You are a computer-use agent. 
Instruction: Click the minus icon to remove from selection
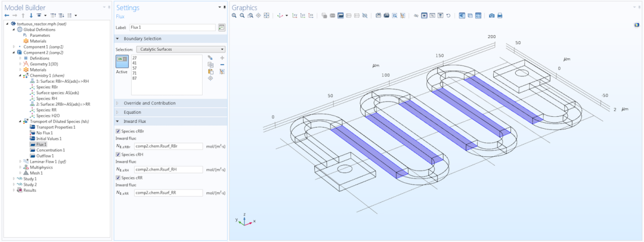[222, 64]
